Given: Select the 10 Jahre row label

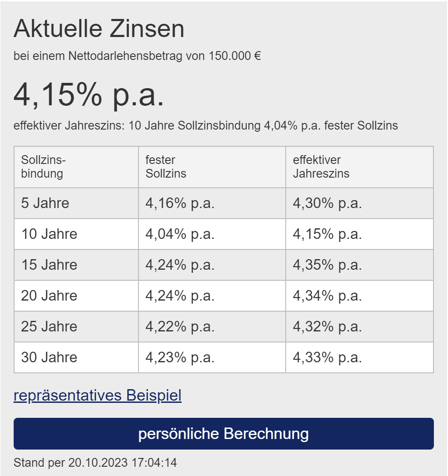Looking at the screenshot, I should pos(49,234).
